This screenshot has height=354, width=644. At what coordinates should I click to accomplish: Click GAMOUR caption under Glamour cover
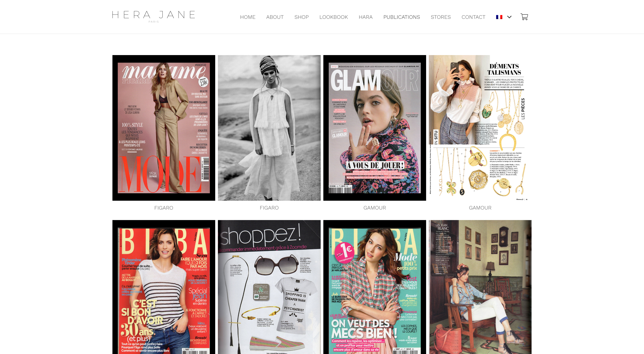374,208
